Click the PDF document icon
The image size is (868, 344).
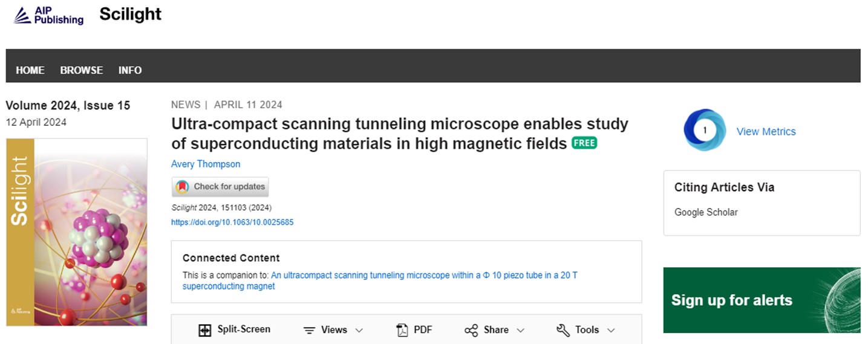(x=402, y=330)
